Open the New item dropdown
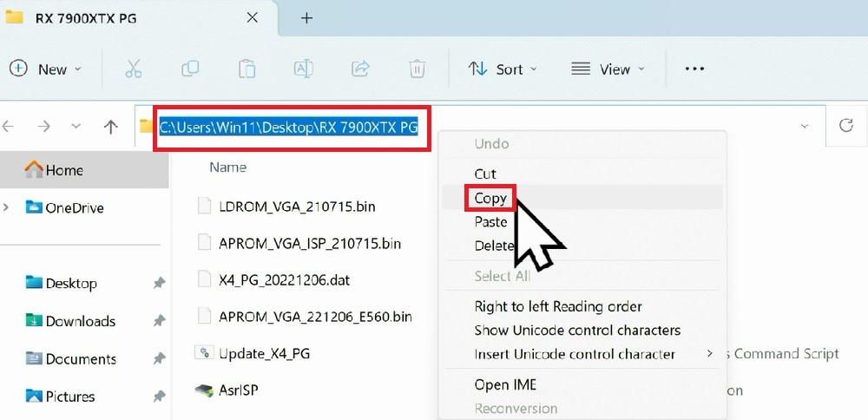 tap(46, 69)
